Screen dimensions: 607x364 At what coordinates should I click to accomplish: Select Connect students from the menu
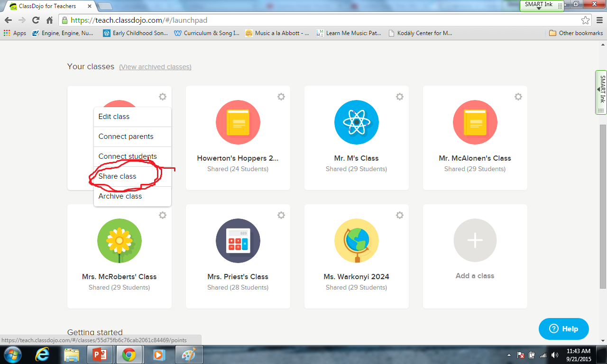pos(132,156)
